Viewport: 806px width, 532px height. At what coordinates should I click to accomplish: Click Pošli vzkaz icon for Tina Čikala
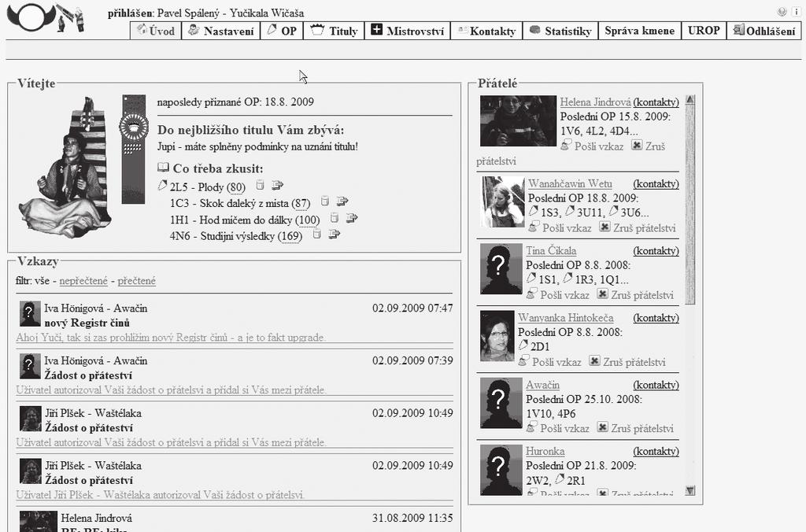coord(531,294)
